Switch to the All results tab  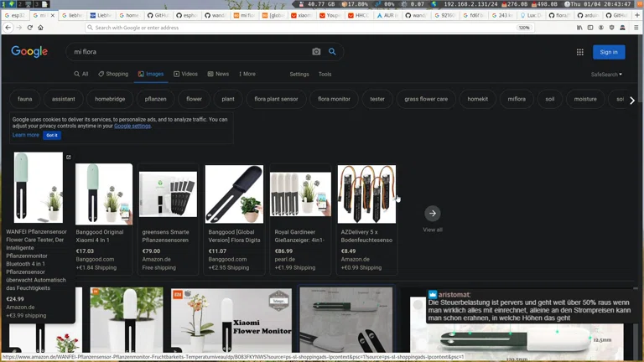point(81,74)
